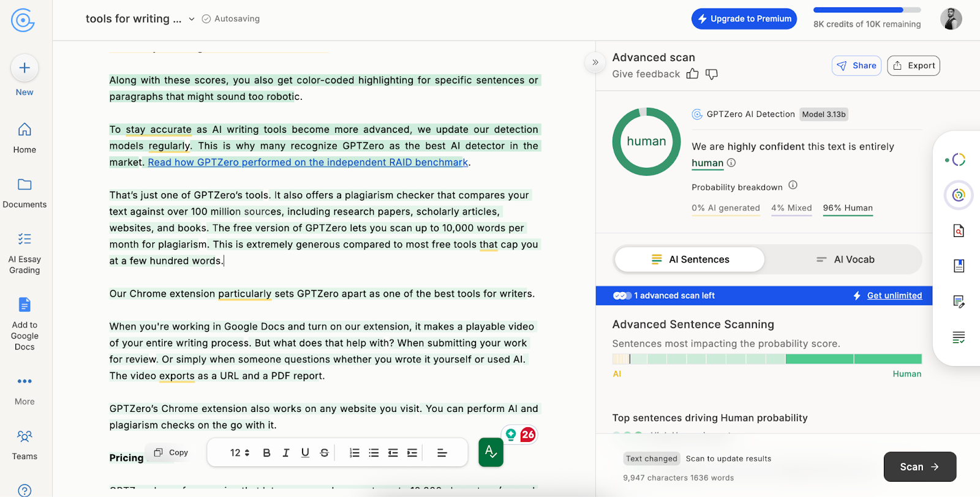Screen dimensions: 980x497
Task: Open the 26 suggestions badge
Action: click(x=528, y=435)
